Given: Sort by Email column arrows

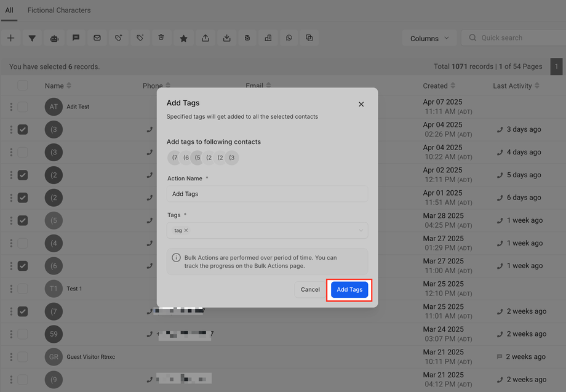Looking at the screenshot, I should tap(268, 86).
